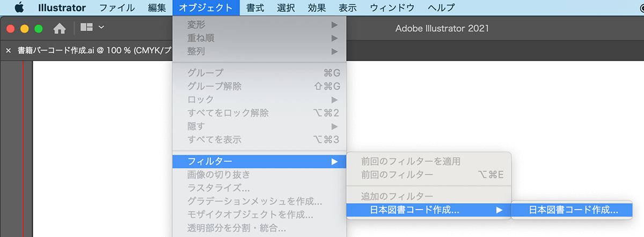Open the ヘルプ menu
Viewport: 644px width, 237px height.
click(441, 8)
